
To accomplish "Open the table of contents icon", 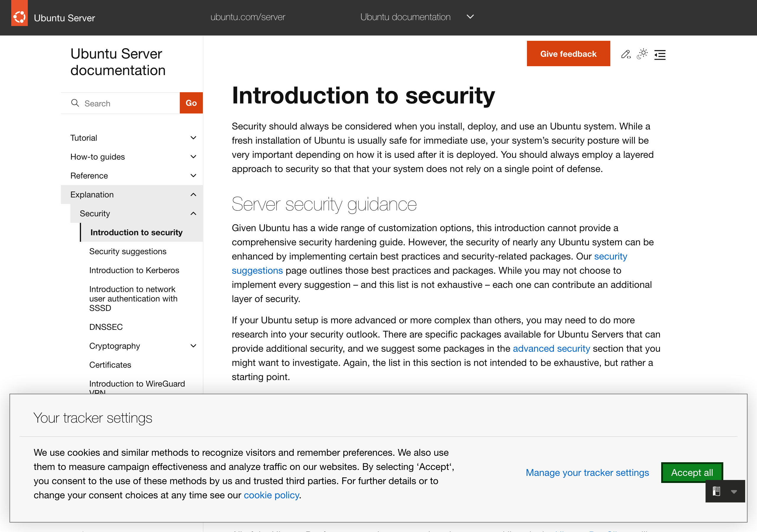I will coord(660,54).
